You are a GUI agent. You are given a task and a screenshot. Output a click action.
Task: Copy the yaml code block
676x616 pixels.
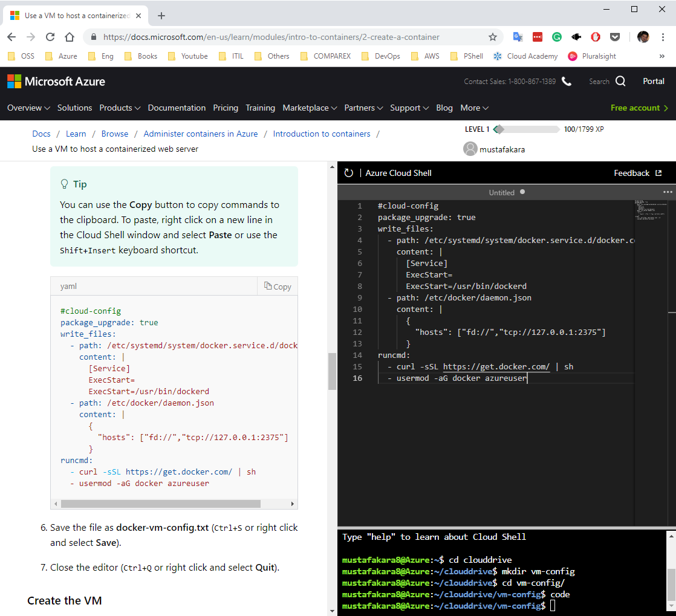point(277,287)
